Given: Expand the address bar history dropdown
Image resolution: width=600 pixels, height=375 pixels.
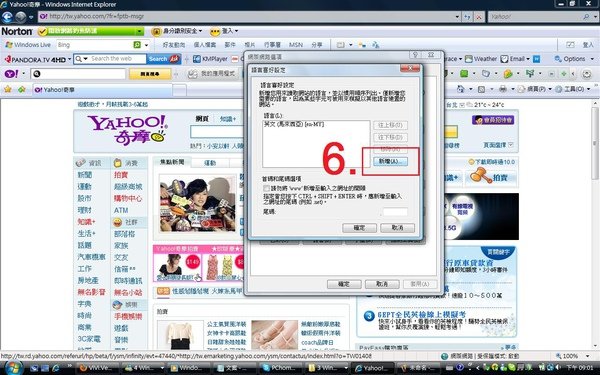Looking at the screenshot, I should [457, 17].
